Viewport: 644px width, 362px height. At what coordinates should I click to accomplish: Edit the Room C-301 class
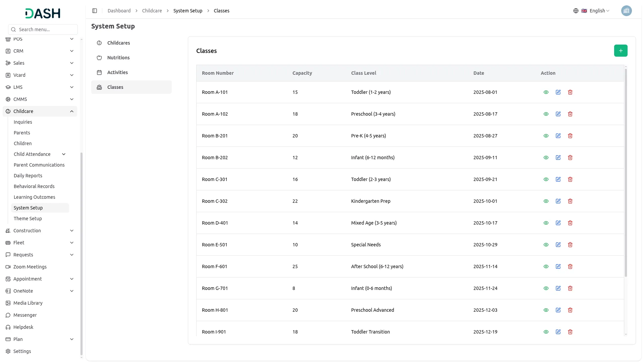pyautogui.click(x=558, y=179)
